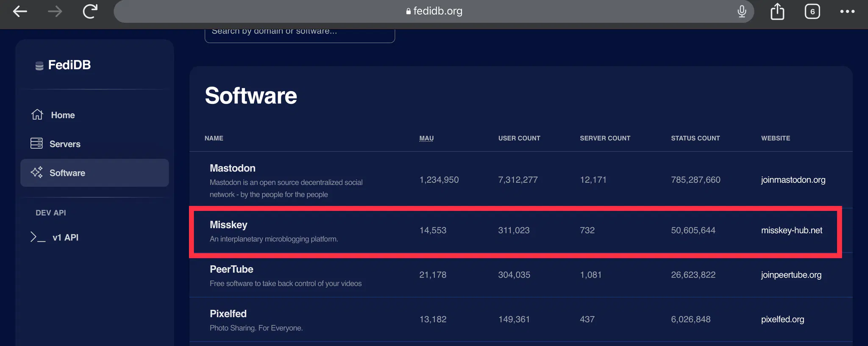
Task: Click the MAU column header
Action: coord(426,138)
